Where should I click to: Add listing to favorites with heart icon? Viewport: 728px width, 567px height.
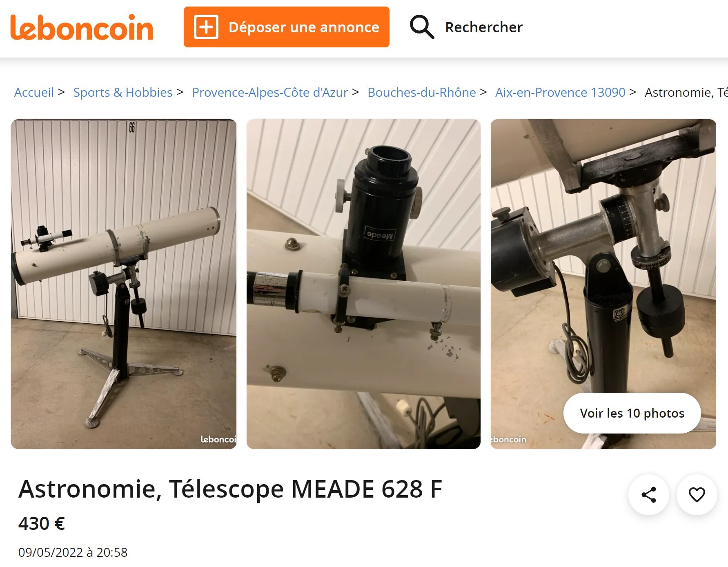(x=697, y=494)
